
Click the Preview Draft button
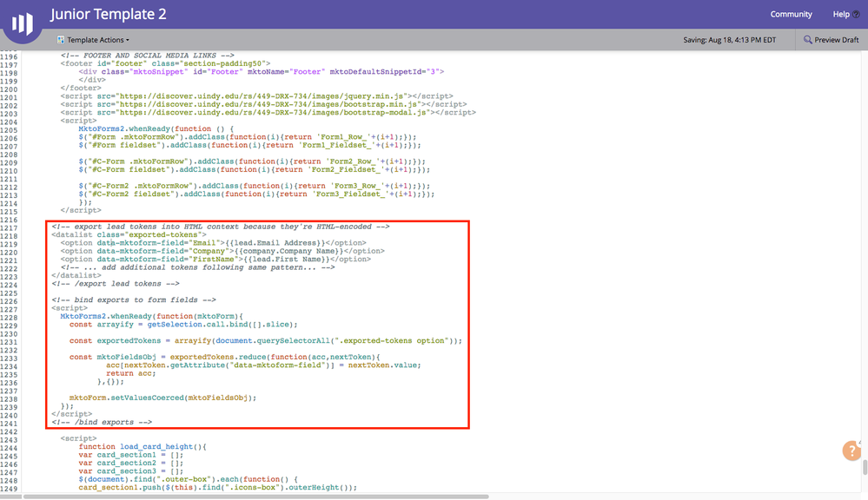point(831,40)
